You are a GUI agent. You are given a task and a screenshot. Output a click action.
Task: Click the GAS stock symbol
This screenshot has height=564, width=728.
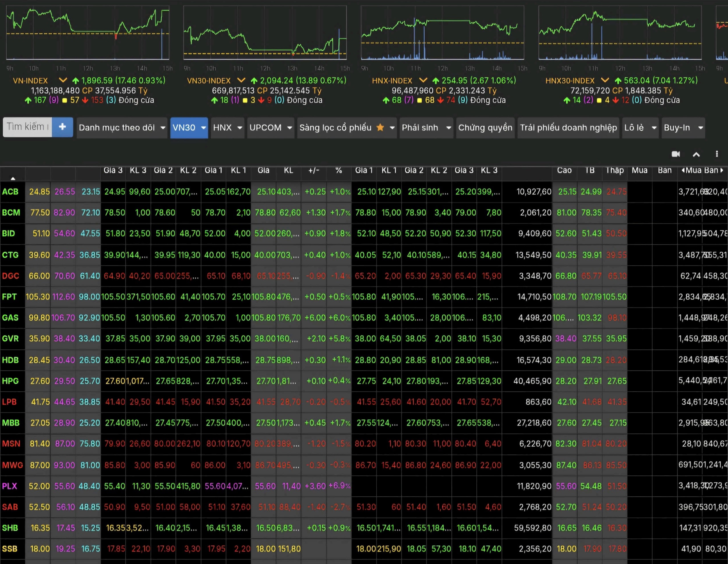[10, 318]
